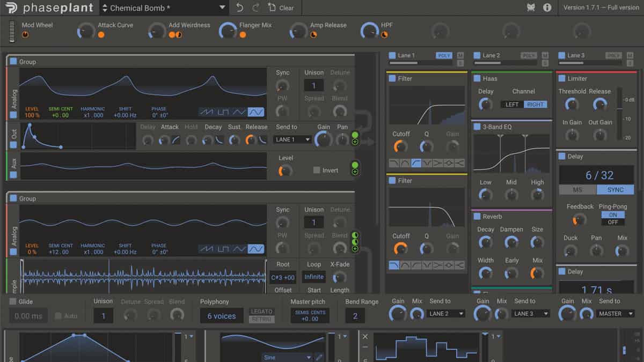Select the sine waveform in the first Analog oscillator
644x362 pixels.
(x=257, y=112)
